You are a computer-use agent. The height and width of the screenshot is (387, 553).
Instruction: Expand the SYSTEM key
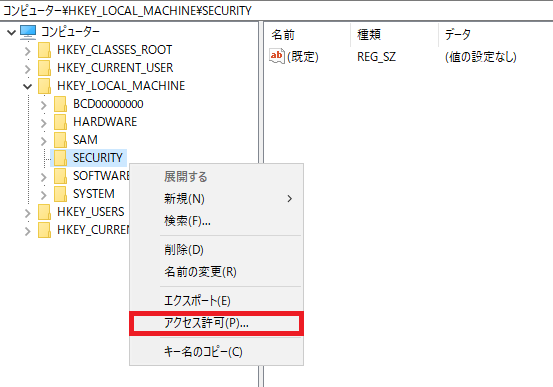[x=44, y=195]
